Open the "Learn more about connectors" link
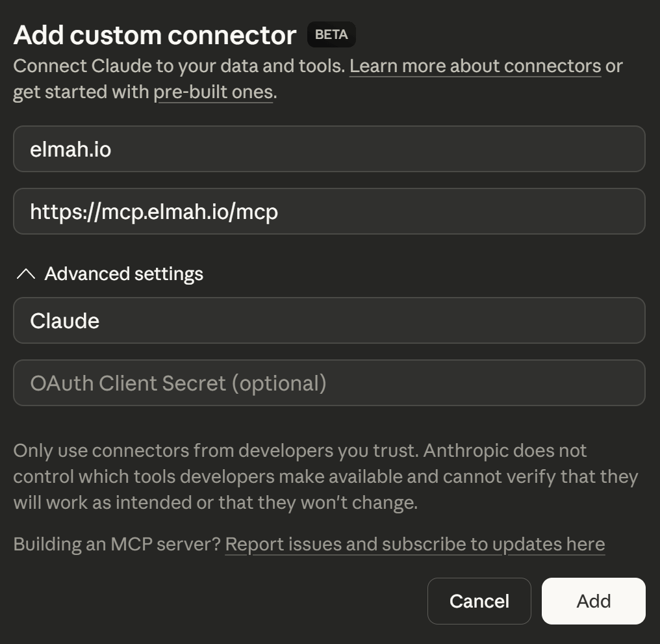Screen dimensions: 660x644 point(476,66)
